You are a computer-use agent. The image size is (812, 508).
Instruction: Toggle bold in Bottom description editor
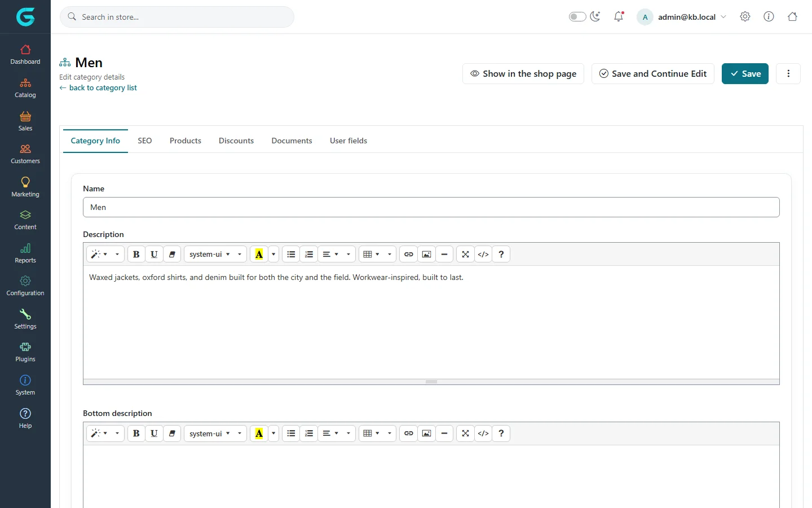136,433
